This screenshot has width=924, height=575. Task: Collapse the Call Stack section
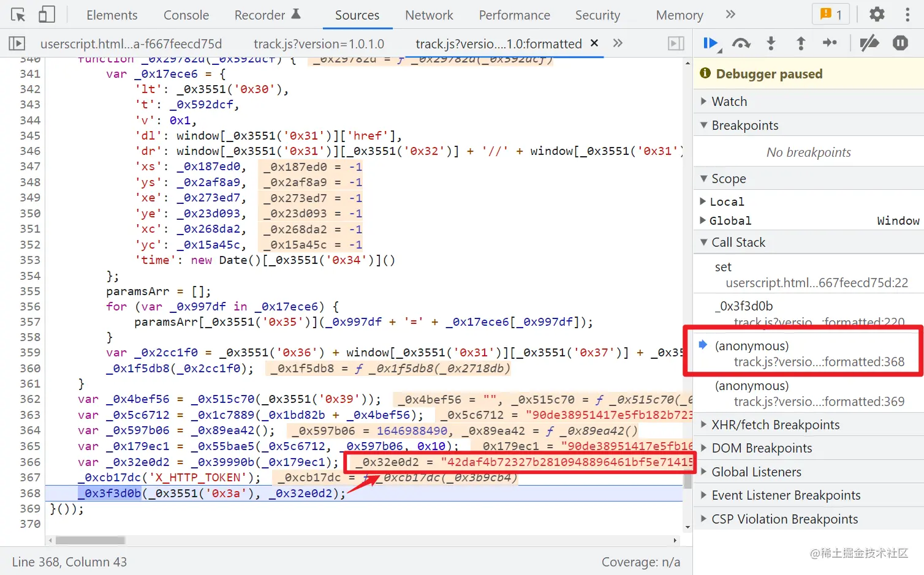809,242
